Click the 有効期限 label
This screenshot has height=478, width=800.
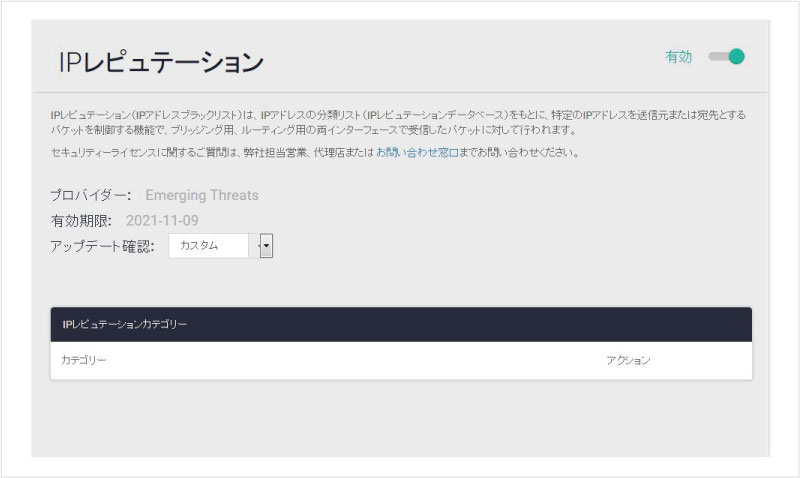(81, 220)
